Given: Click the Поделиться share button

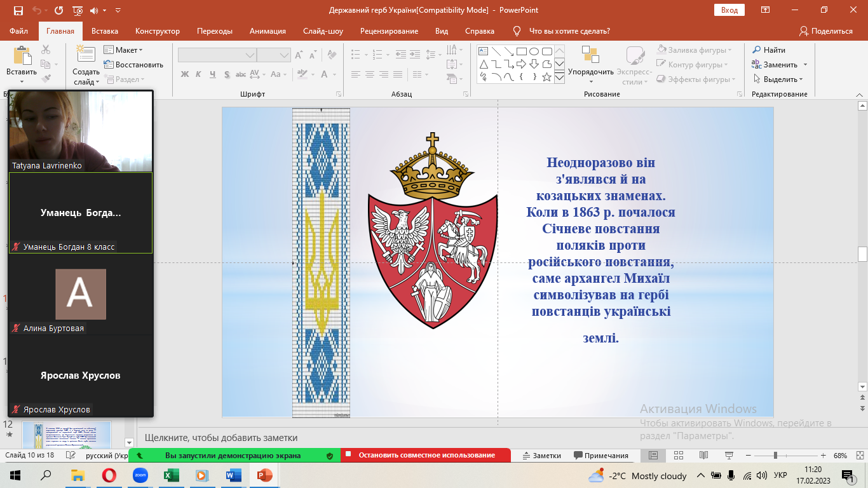Looking at the screenshot, I should click(825, 31).
